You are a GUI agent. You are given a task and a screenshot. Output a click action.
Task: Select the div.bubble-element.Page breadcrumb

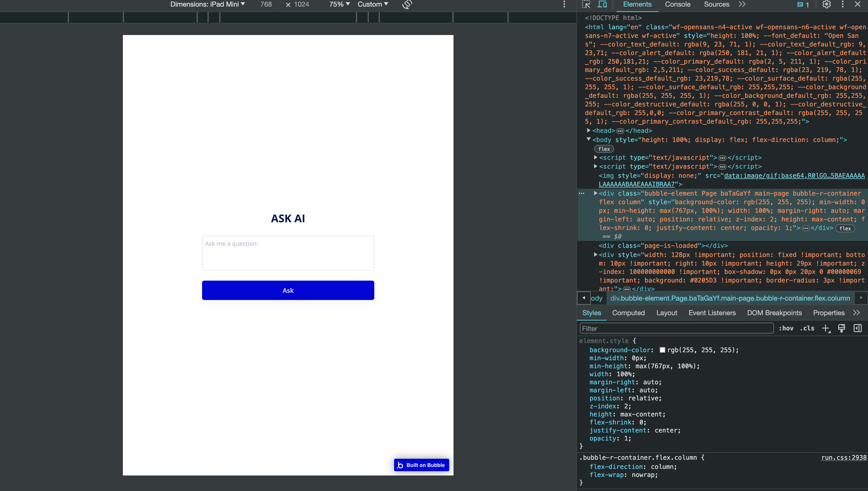pyautogui.click(x=730, y=298)
